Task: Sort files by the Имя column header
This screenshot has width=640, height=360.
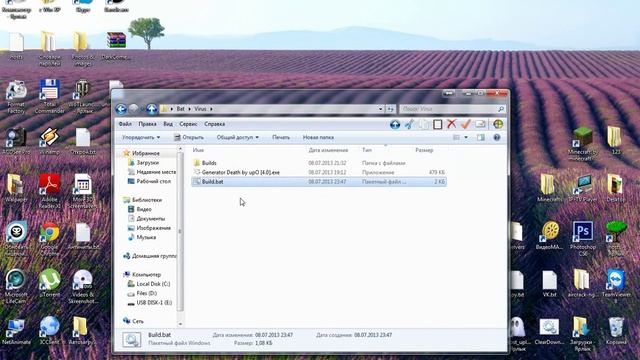Action: click(198, 150)
